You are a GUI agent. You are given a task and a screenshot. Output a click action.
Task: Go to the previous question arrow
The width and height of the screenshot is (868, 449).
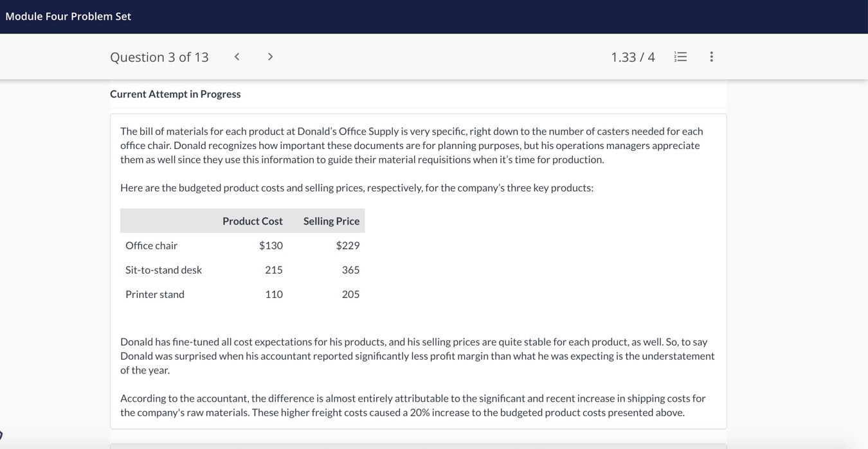click(x=237, y=57)
